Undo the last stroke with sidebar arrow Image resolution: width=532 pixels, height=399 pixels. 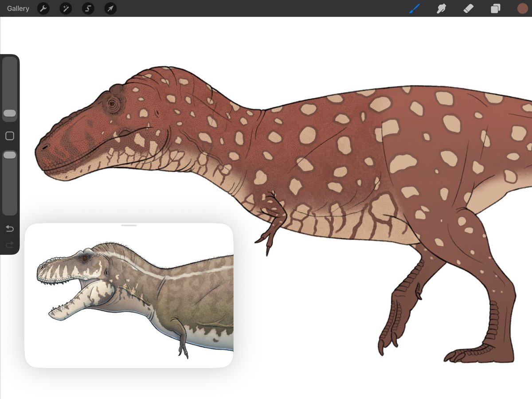point(10,229)
